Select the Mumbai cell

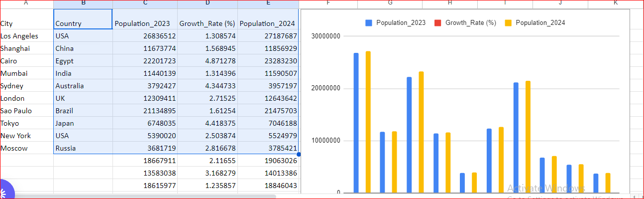click(x=26, y=73)
